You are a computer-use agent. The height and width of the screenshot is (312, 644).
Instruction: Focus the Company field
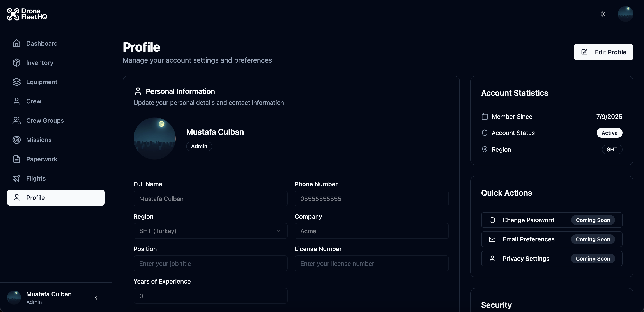(x=372, y=231)
